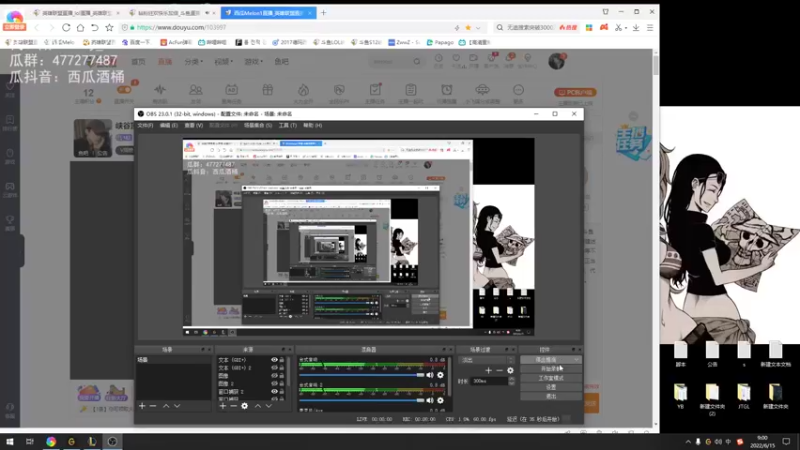This screenshot has width=800, height=450.
Task: Open Task View in the taskbar
Action: pyautogui.click(x=30, y=441)
